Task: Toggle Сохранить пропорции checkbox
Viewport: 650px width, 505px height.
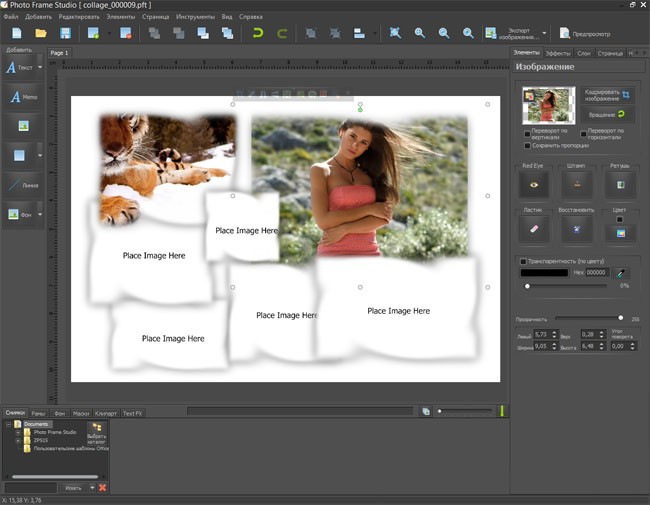Action: pos(528,146)
